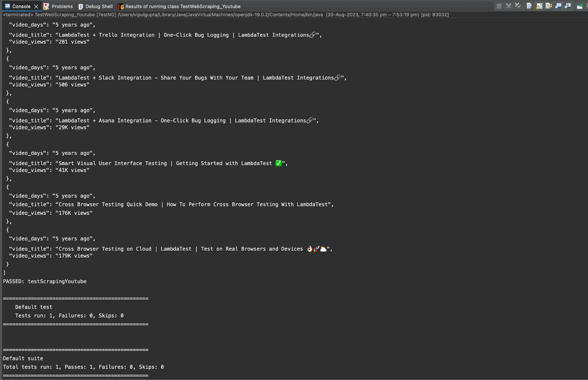588x380 pixels.
Task: Click the Asana Integration video title line
Action: 164,120
